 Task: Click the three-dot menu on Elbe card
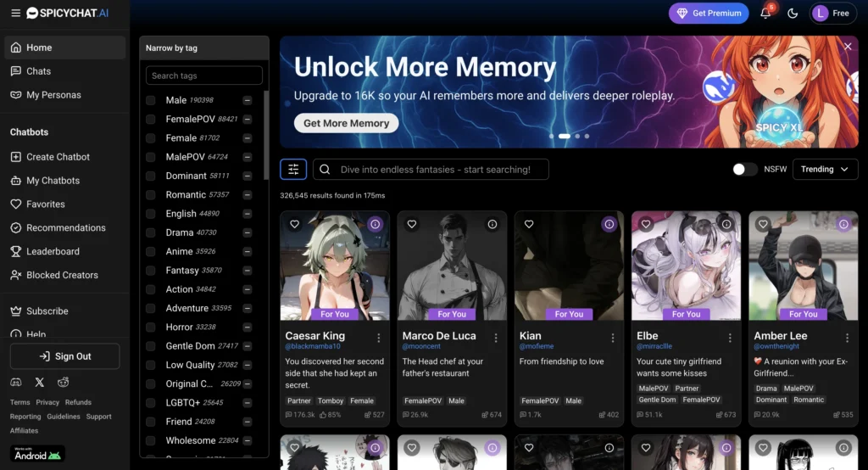(x=731, y=338)
